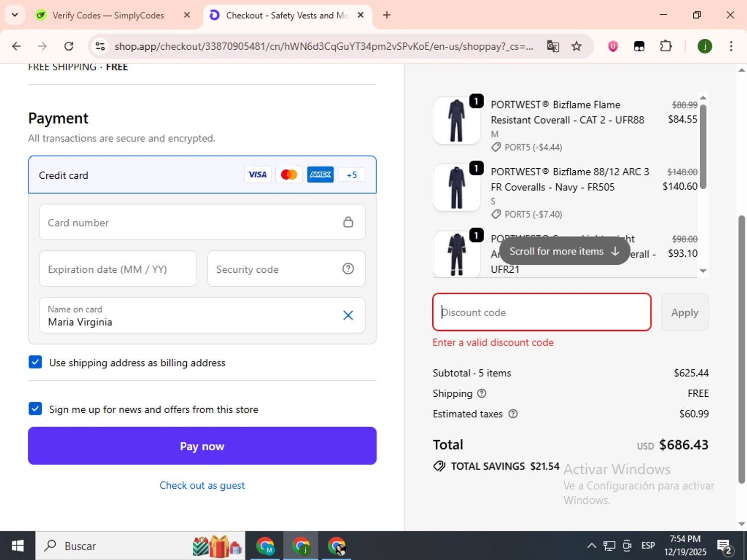Click the Discount code field
Viewport: 747px width, 560px height.
click(x=542, y=312)
